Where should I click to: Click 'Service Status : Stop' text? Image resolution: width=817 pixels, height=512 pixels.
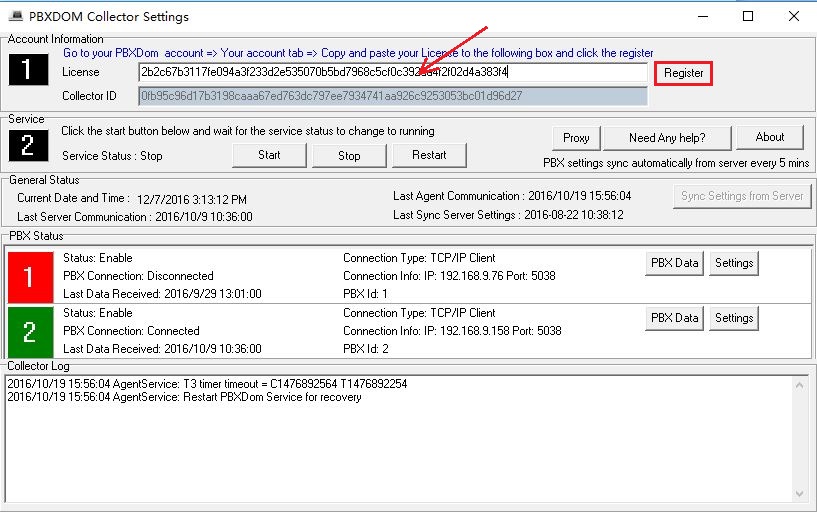(112, 156)
